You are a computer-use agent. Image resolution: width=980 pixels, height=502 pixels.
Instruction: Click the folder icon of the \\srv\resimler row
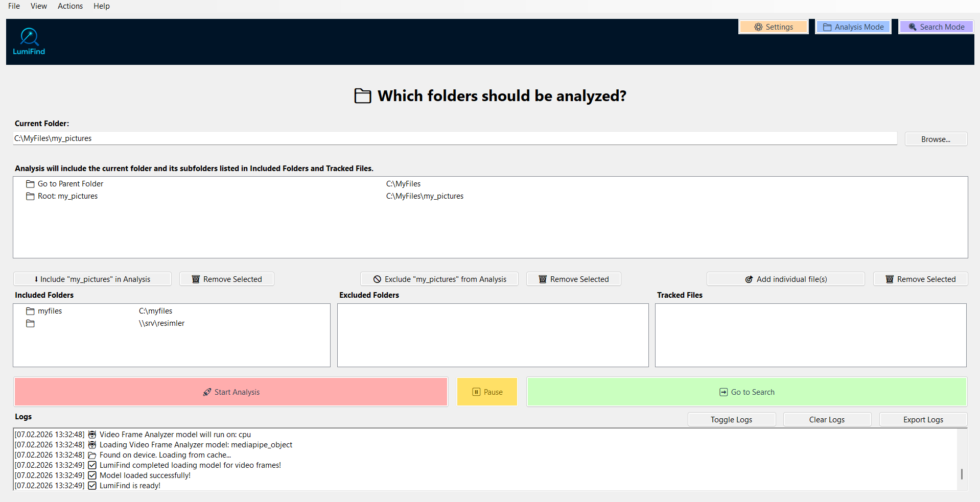pyautogui.click(x=30, y=323)
